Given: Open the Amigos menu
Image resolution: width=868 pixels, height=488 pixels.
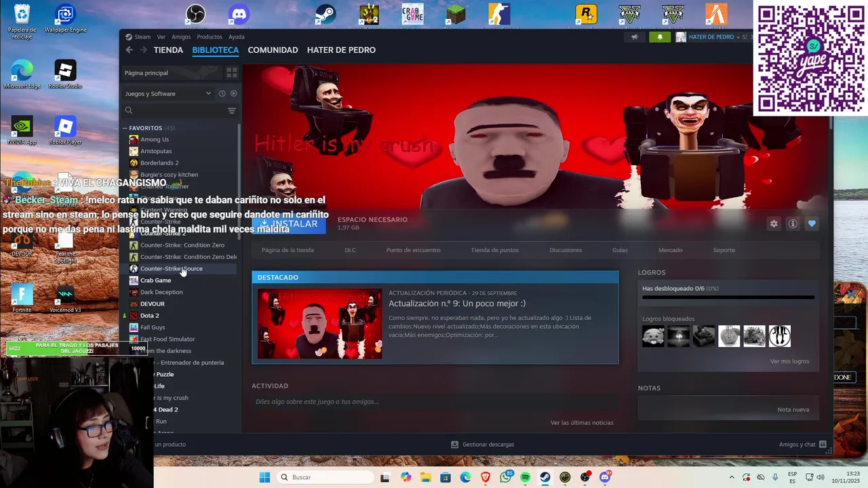Looking at the screenshot, I should (181, 37).
